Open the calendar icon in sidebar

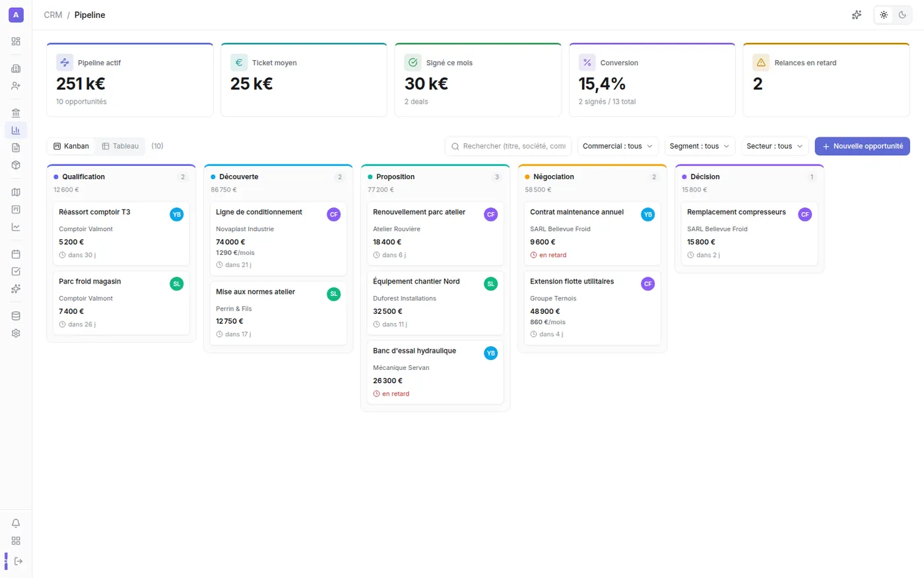pos(16,254)
